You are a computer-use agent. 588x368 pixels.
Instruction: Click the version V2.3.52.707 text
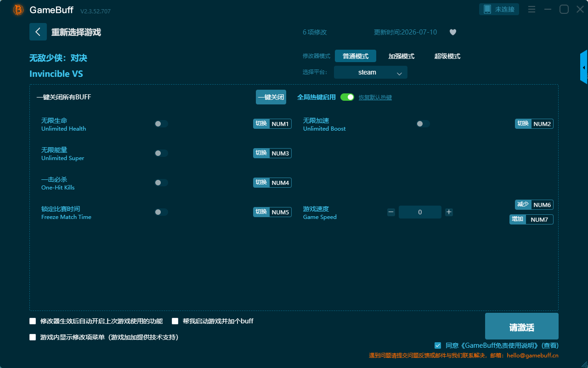96,11
